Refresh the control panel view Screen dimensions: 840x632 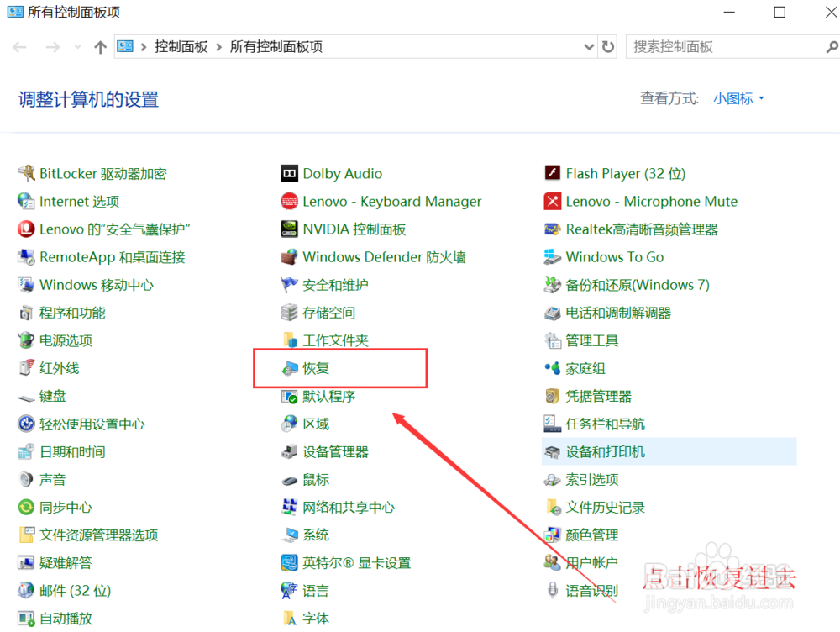pyautogui.click(x=608, y=47)
